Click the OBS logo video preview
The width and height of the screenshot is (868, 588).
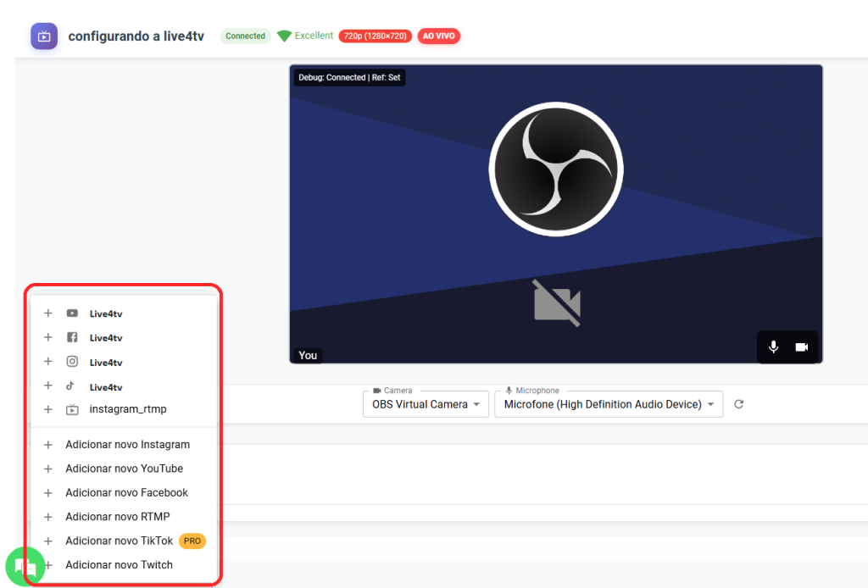[556, 169]
